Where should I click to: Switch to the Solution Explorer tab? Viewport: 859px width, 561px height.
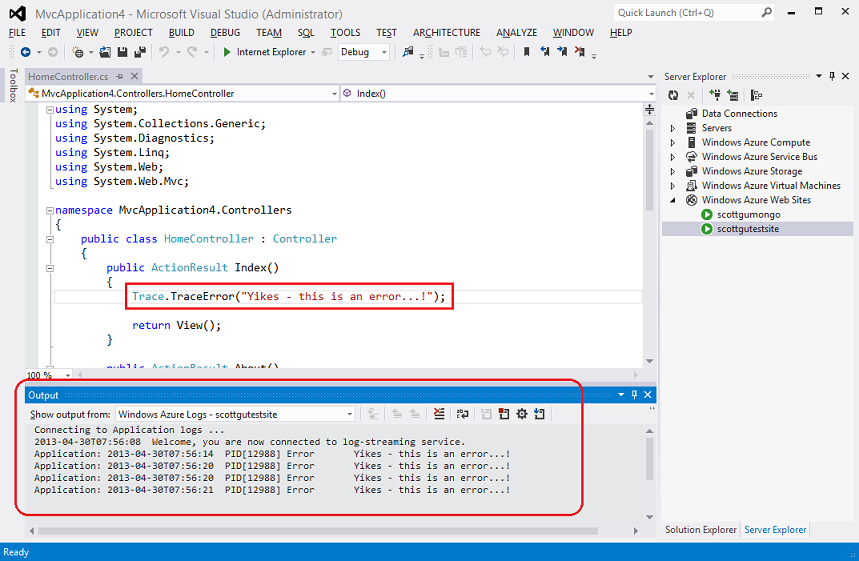click(701, 530)
